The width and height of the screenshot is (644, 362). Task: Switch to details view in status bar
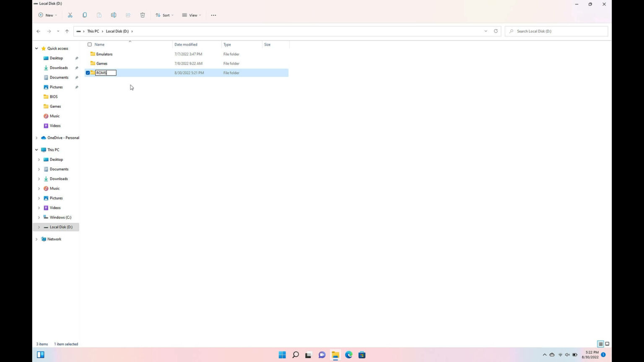coord(600,344)
